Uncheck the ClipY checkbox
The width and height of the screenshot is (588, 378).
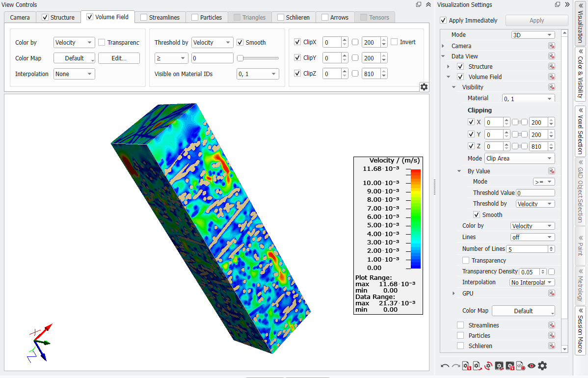(297, 58)
